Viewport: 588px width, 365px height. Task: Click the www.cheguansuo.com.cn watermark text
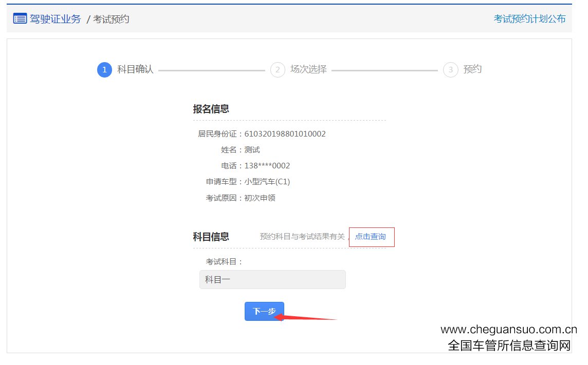[x=509, y=330]
